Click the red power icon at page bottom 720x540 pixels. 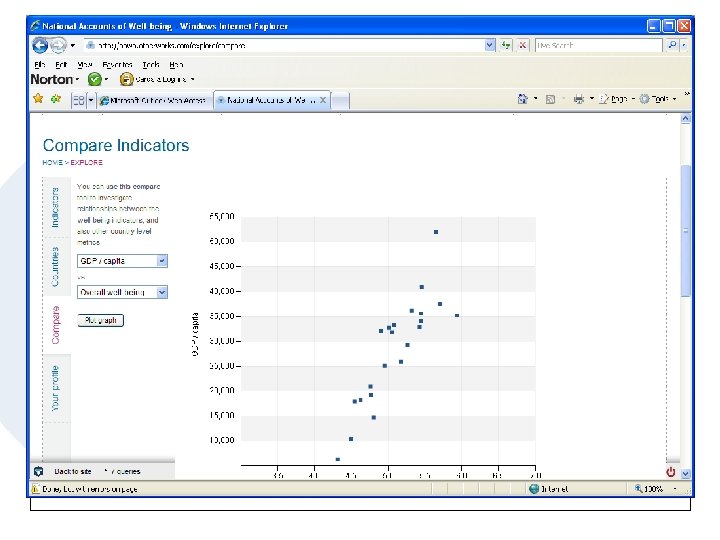pos(671,471)
